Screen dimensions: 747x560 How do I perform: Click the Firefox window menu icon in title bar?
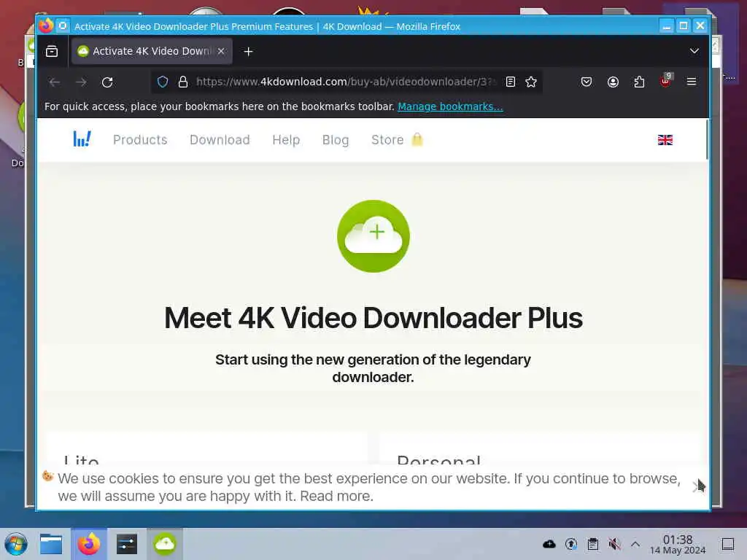coord(46,26)
